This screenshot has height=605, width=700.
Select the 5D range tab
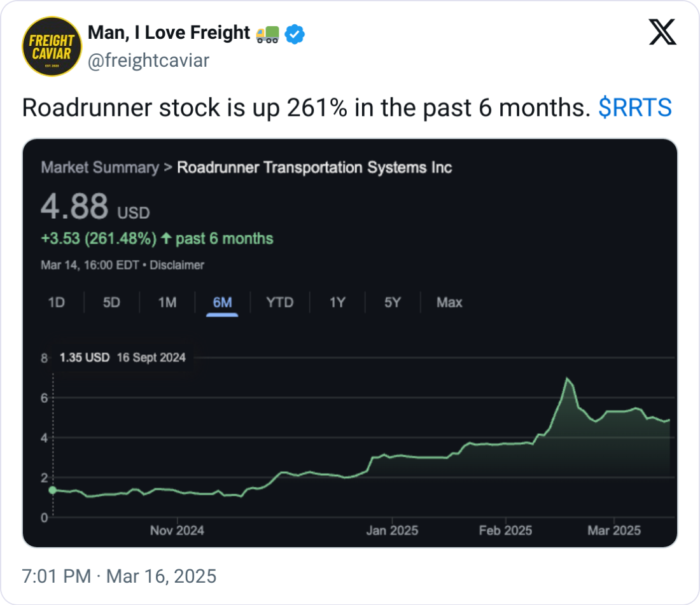point(111,303)
